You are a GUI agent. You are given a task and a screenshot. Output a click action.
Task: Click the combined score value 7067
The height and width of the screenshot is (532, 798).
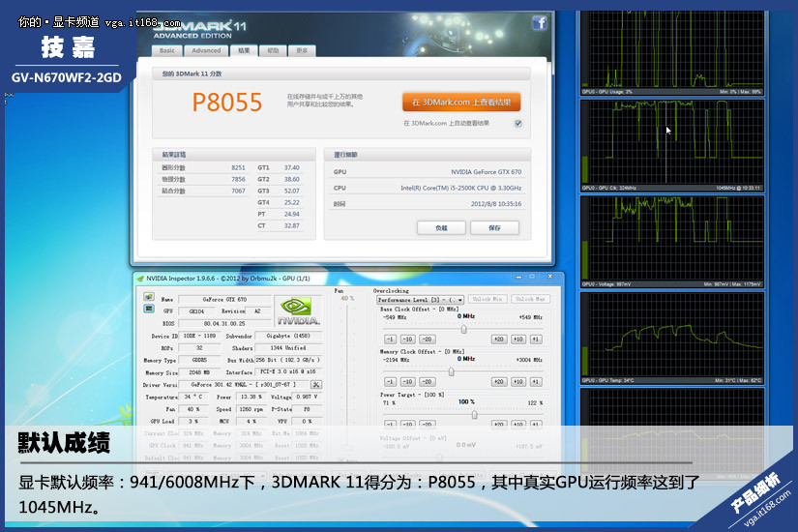click(x=238, y=191)
